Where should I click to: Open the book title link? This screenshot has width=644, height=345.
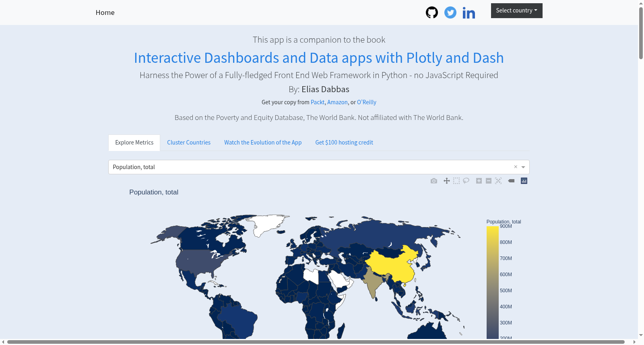click(x=319, y=58)
